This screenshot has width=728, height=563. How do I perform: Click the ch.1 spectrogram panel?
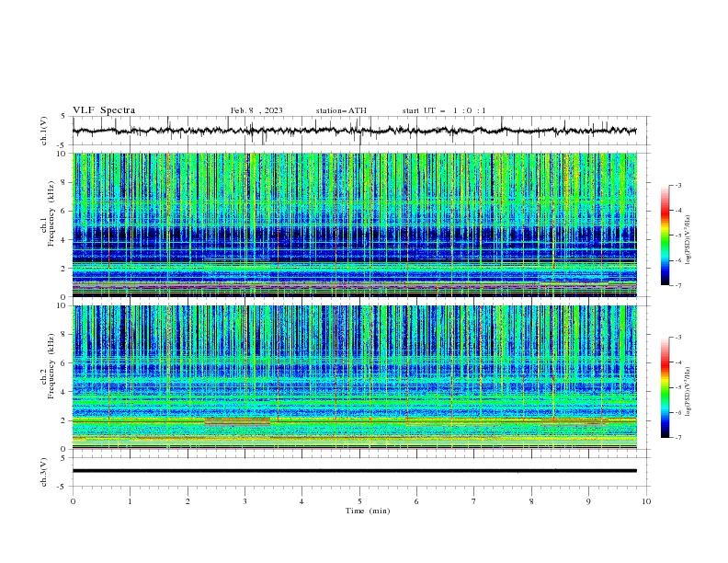(355, 224)
